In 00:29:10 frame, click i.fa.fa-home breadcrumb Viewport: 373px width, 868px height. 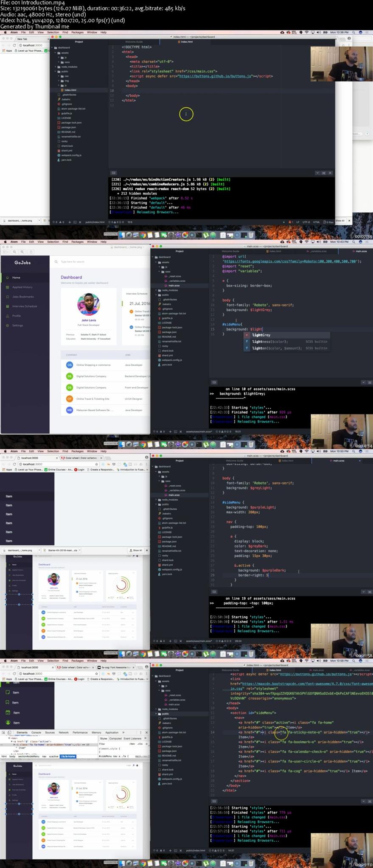(68, 756)
